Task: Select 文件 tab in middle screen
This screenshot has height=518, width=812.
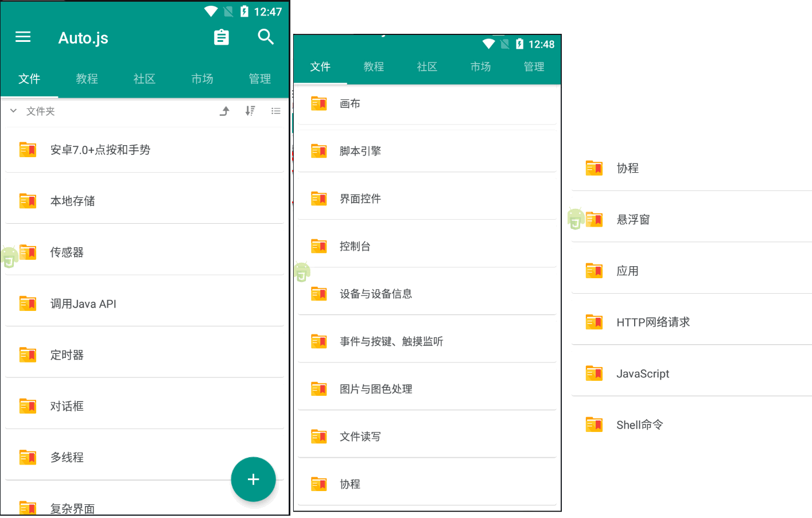Action: point(320,67)
